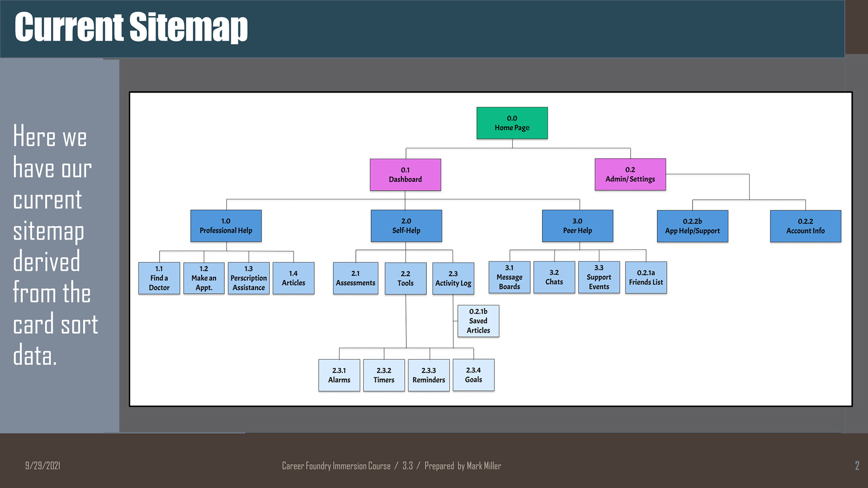The image size is (868, 488).
Task: Select the 0.2 Admin/Settings box
Action: point(630,174)
